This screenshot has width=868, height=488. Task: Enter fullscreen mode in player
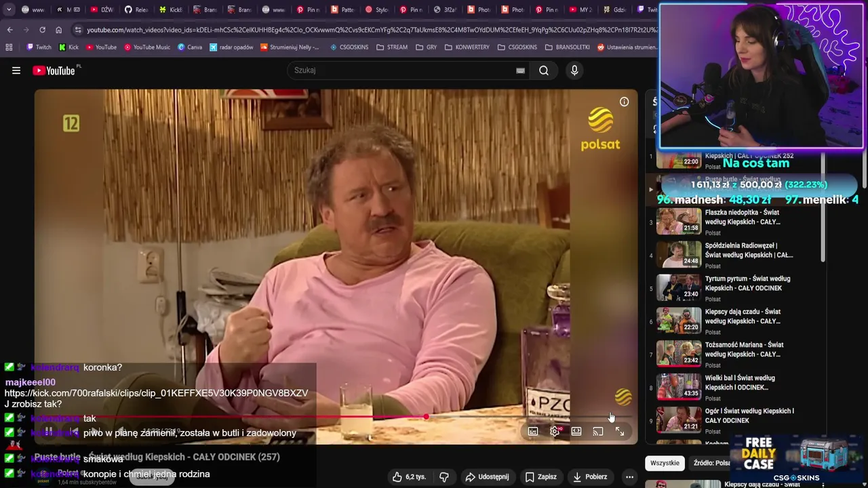tap(620, 431)
